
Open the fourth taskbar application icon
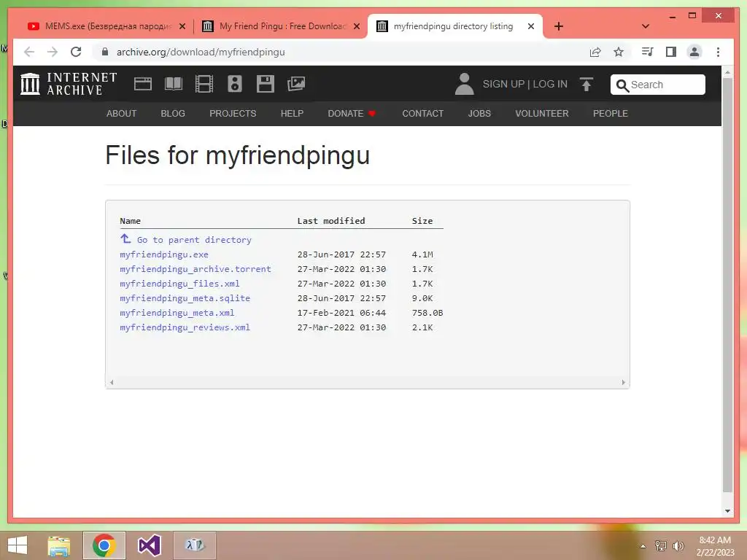[194, 545]
